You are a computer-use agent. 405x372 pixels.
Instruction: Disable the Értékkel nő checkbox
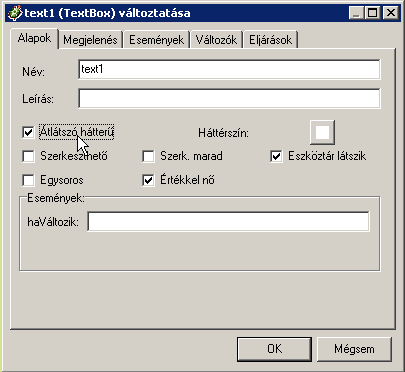click(148, 180)
